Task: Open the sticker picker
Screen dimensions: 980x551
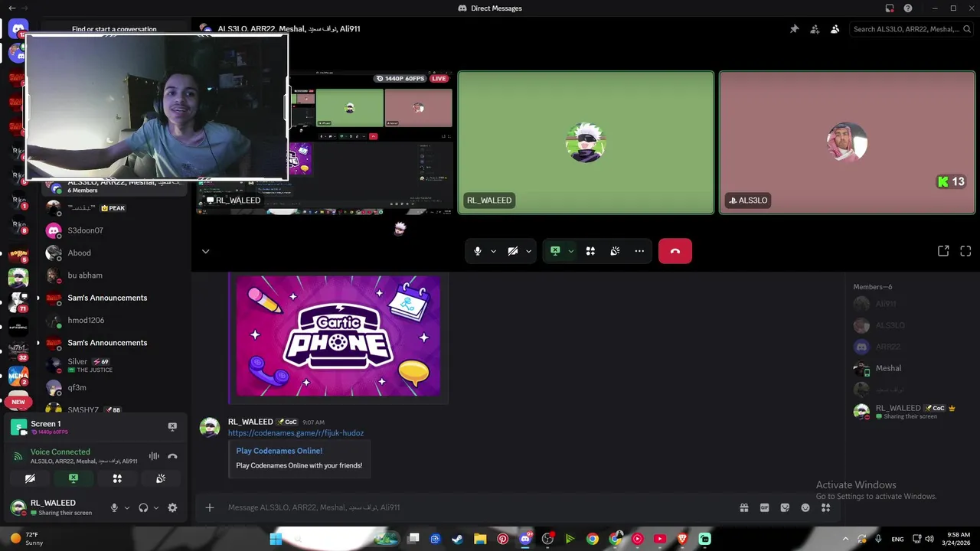Action: 785,507
